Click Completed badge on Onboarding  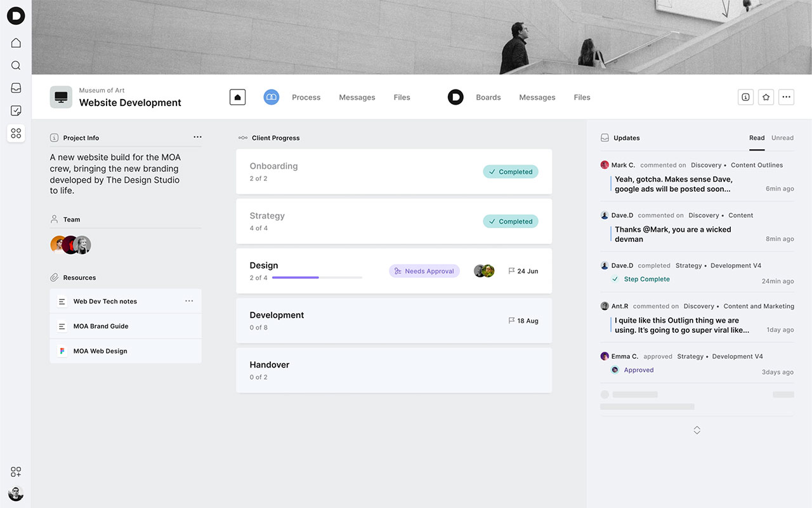pos(511,171)
